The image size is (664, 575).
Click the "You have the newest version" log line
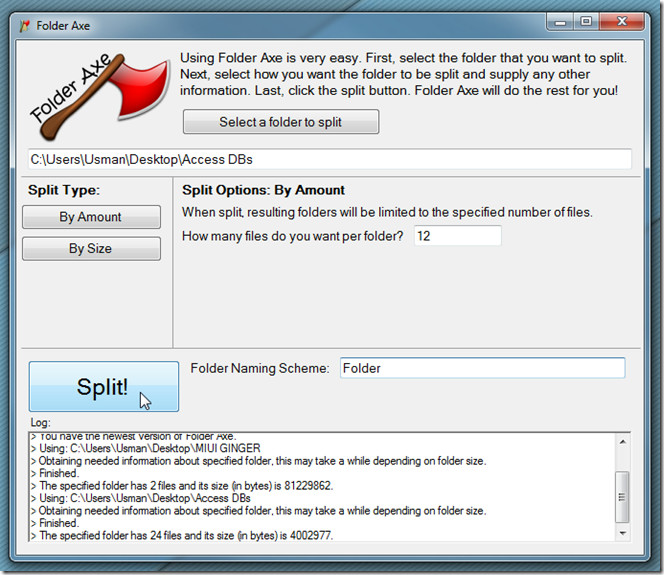(134, 437)
